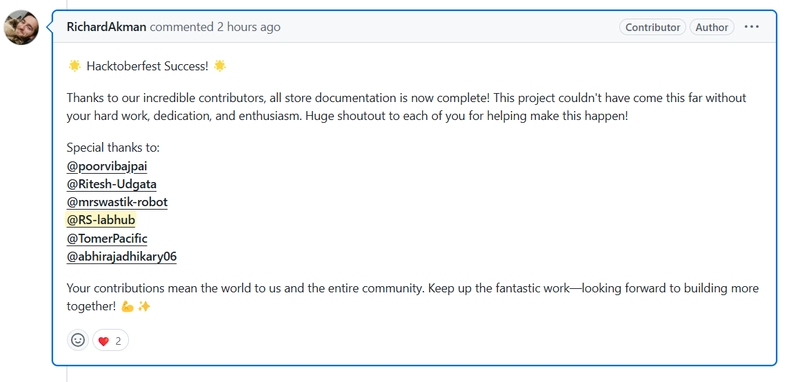Click the Contributor badge label

click(653, 28)
